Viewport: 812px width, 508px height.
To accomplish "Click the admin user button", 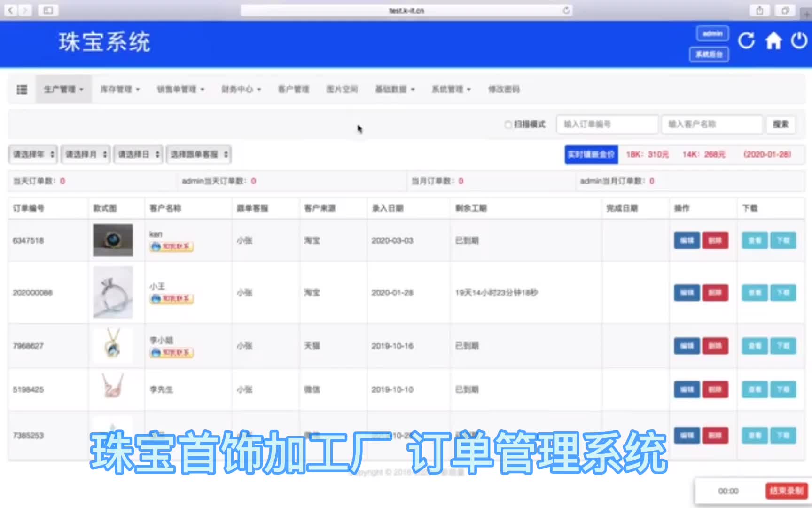I will (x=712, y=34).
